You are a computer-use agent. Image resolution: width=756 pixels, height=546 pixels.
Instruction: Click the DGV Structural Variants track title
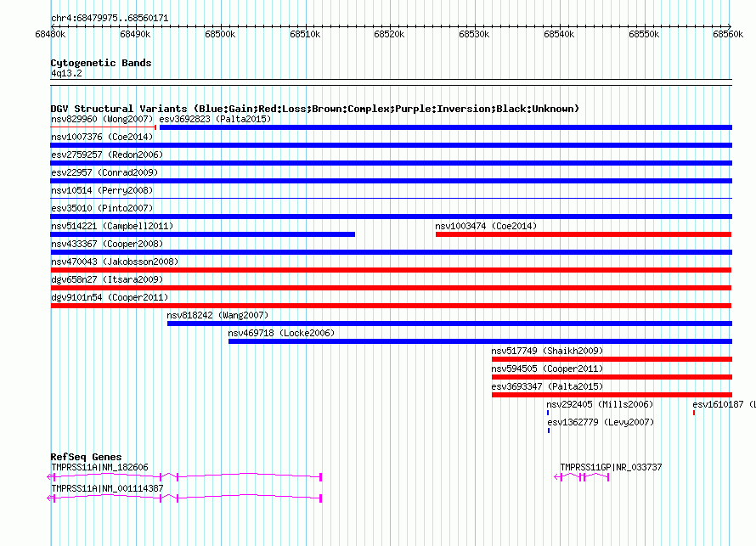pos(315,109)
